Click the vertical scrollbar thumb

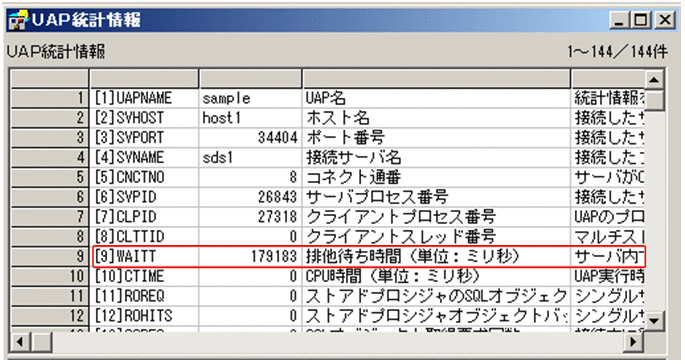click(654, 100)
